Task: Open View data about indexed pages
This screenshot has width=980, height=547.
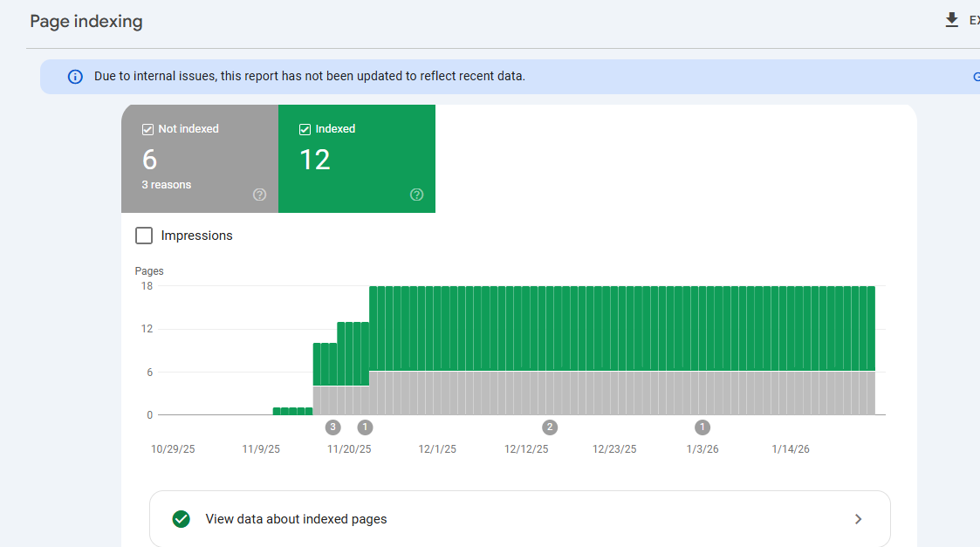Action: (520, 519)
